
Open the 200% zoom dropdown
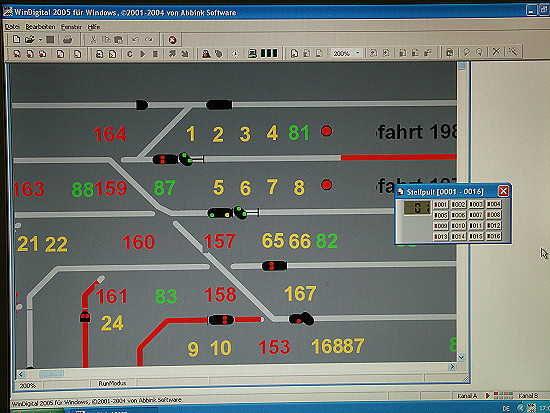click(x=358, y=53)
